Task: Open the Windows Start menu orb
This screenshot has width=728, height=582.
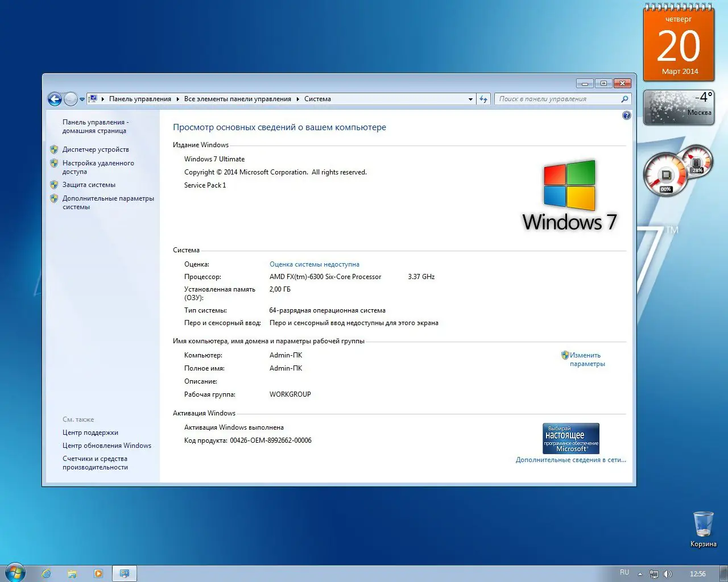Action: (x=15, y=573)
